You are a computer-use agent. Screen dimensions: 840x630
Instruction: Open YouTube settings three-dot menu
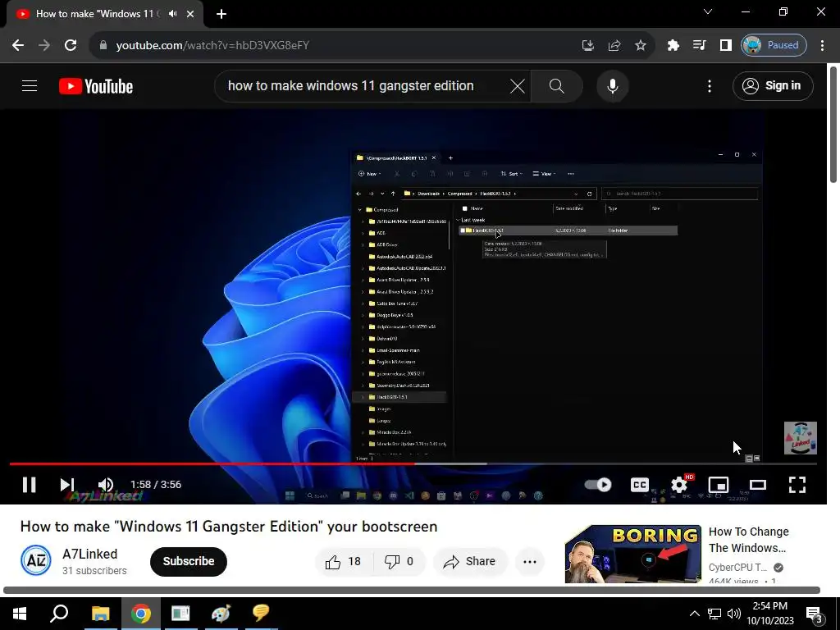tap(710, 85)
